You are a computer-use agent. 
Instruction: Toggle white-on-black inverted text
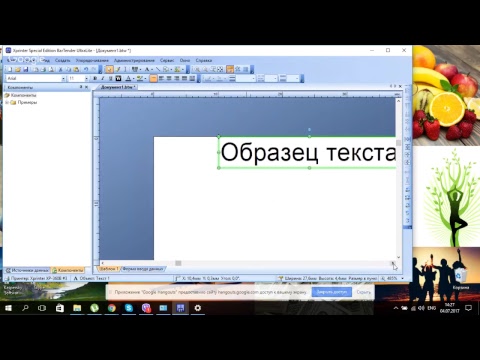(x=118, y=78)
